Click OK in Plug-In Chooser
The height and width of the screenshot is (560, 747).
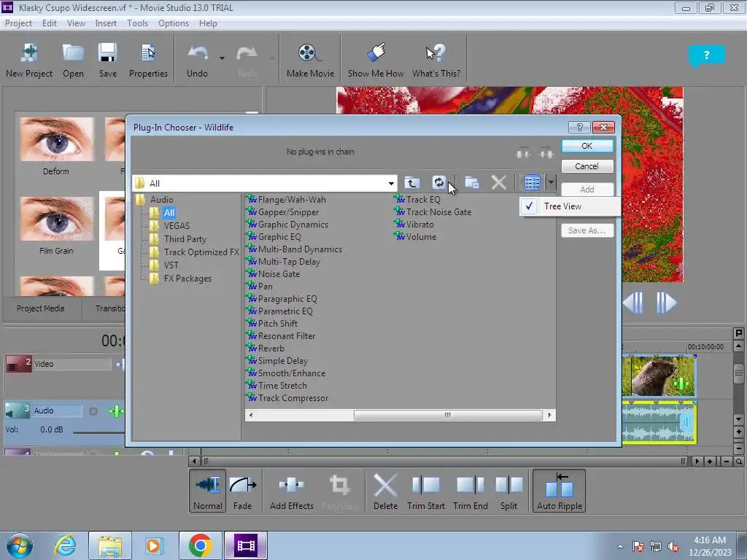pos(587,146)
